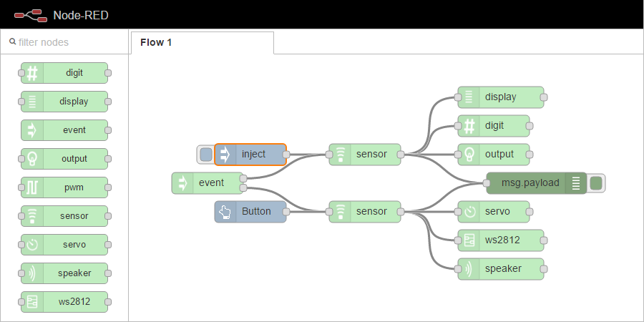Click the arrow icon on canvas event node

point(182,183)
